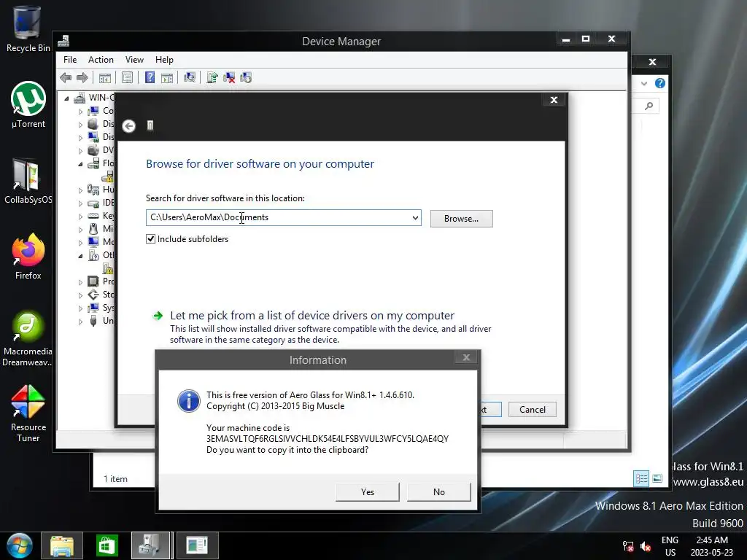Click the green arrow beside Let me pick
Image resolution: width=747 pixels, height=560 pixels.
click(158, 316)
